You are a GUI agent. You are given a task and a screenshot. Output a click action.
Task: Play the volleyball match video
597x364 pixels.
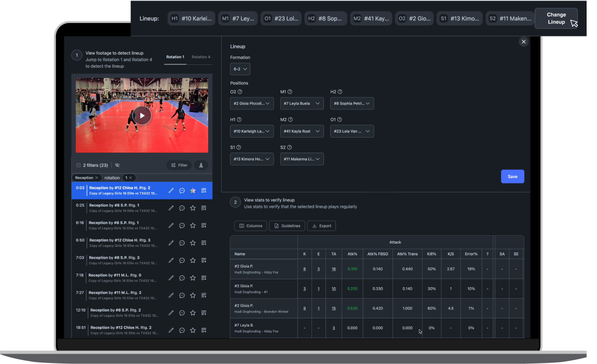[142, 115]
